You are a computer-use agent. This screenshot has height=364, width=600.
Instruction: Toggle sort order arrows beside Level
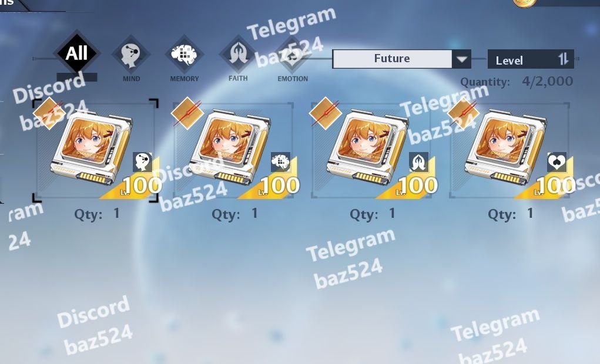(563, 59)
